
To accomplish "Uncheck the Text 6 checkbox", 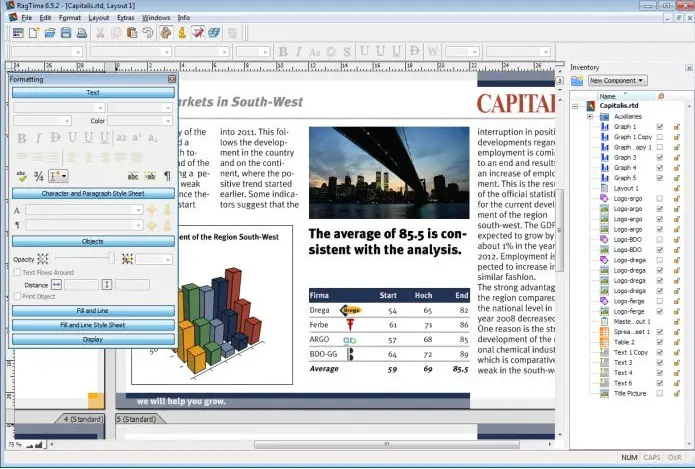I will [660, 383].
